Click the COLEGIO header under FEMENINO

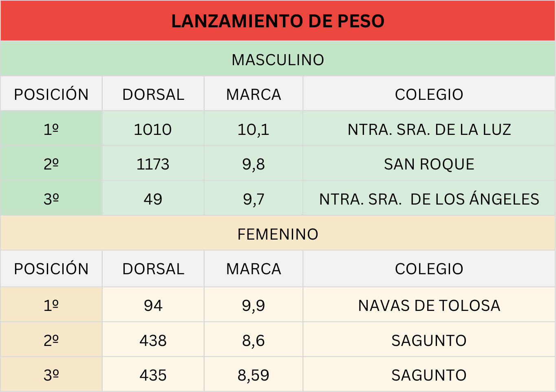pyautogui.click(x=429, y=269)
